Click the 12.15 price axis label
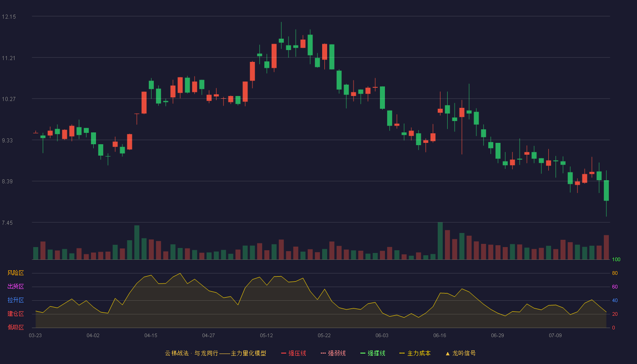Image resolution: width=637 pixels, height=364 pixels. pyautogui.click(x=9, y=17)
